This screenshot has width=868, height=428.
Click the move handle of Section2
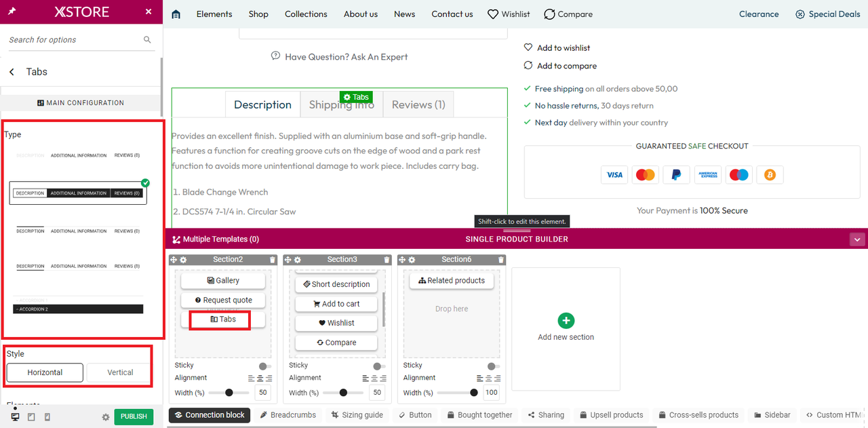coord(174,260)
